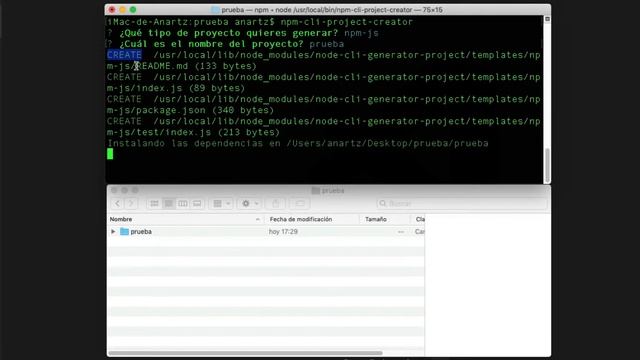Click the Finder edit tags button
This screenshot has height=360, width=640.
(x=300, y=203)
